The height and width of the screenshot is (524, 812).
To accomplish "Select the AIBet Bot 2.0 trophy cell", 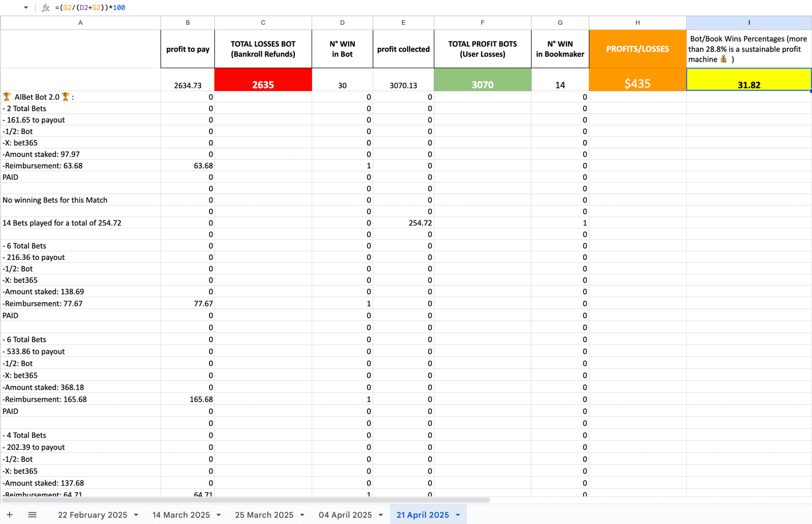I will (x=81, y=97).
